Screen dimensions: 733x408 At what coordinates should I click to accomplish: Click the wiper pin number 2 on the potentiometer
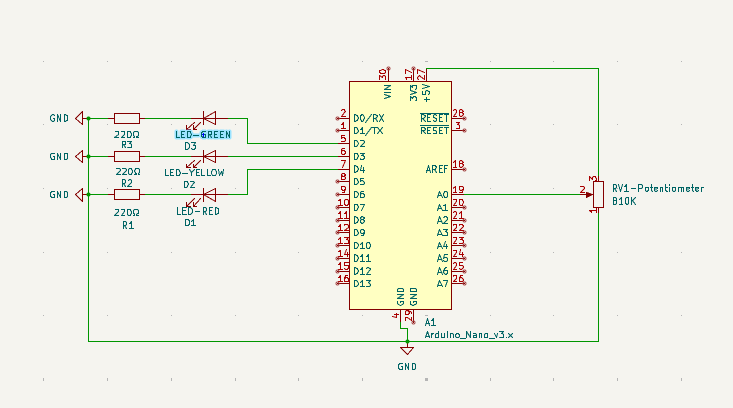(582, 190)
